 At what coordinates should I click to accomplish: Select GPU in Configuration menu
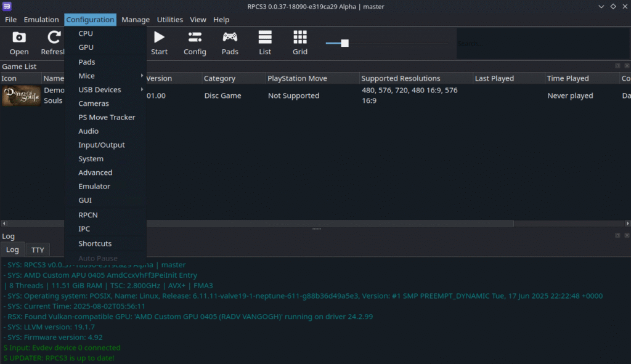[x=105, y=47]
